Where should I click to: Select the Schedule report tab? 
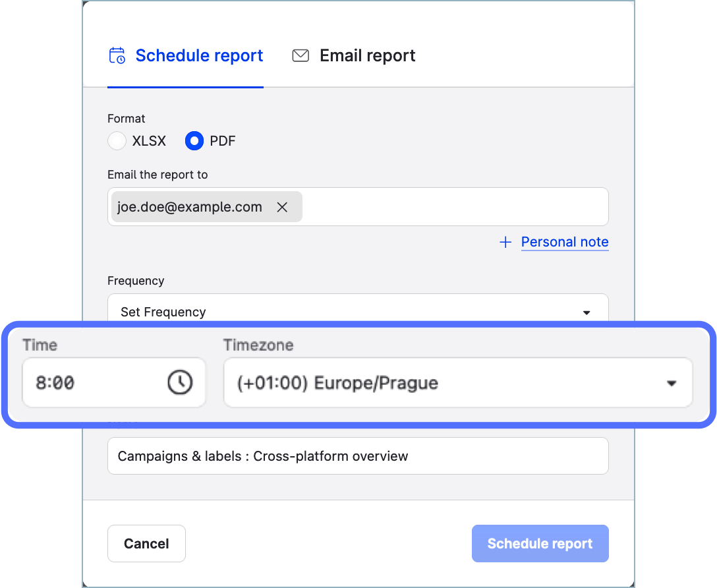pyautogui.click(x=199, y=55)
